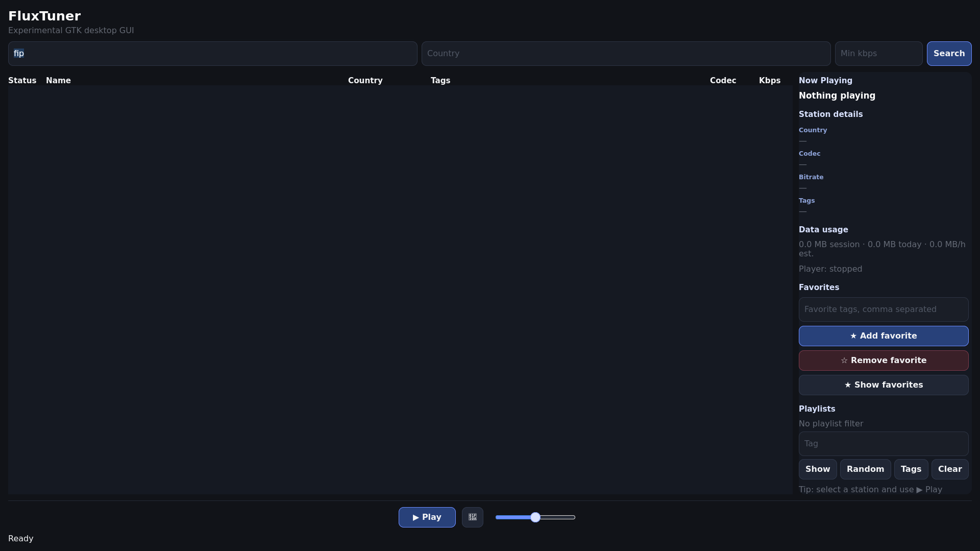This screenshot has height=551, width=980.
Task: Click the FluxTuner title
Action: point(44,16)
